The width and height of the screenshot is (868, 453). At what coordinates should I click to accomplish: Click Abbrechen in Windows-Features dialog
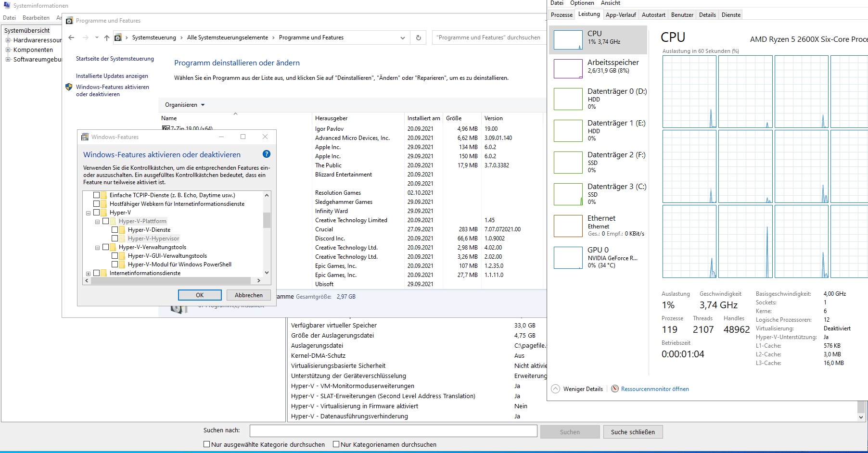(x=249, y=295)
